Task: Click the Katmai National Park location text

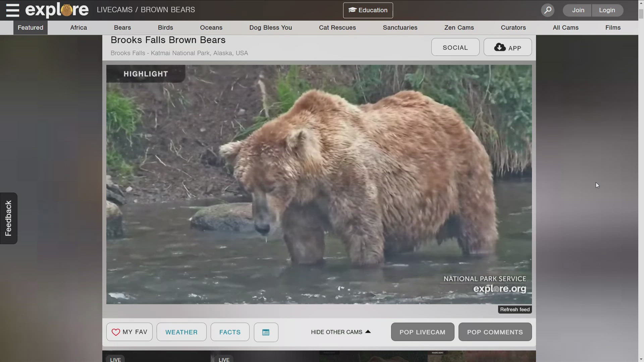Action: tap(179, 53)
